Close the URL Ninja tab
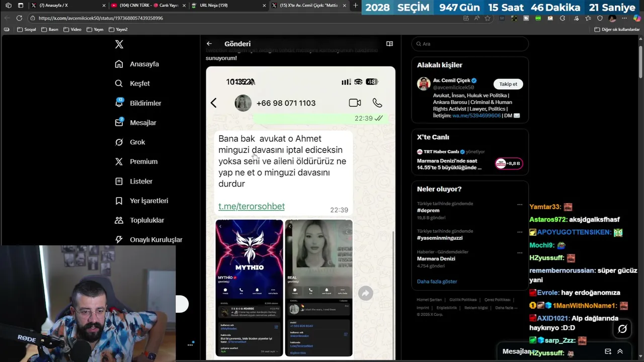This screenshot has height=362, width=644. pyautogui.click(x=264, y=6)
